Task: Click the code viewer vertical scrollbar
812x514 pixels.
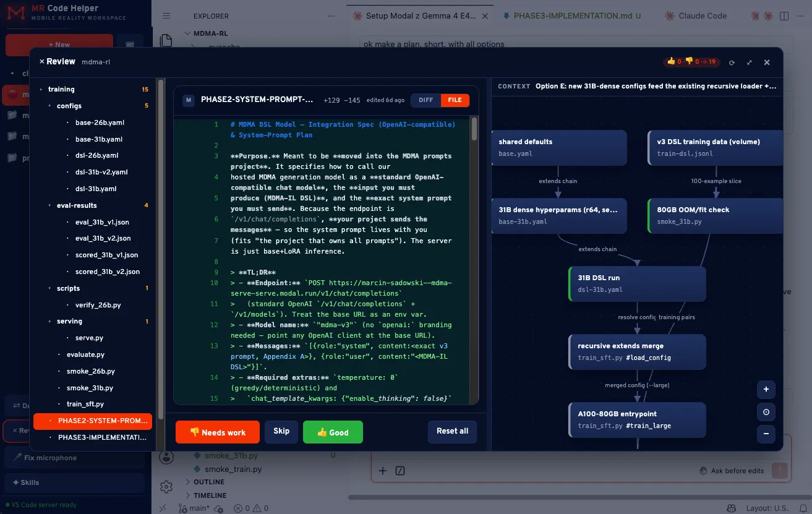Action: click(x=474, y=130)
